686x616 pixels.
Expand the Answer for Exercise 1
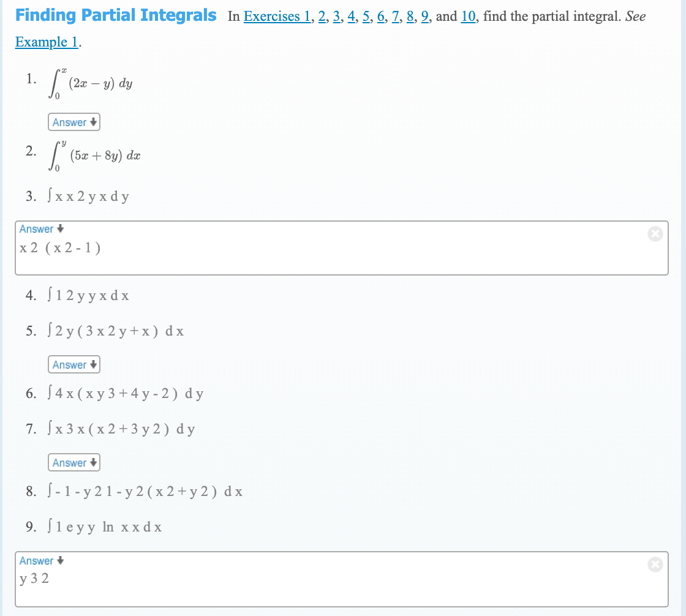pos(73,122)
